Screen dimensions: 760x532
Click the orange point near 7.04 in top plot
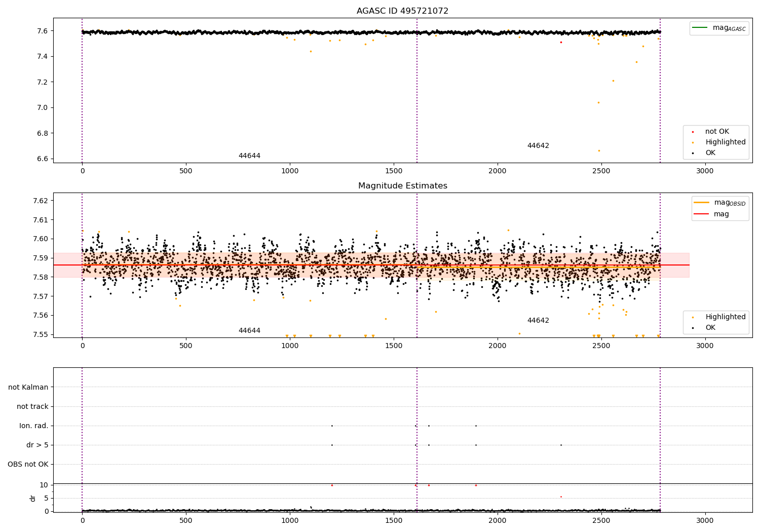(x=598, y=102)
